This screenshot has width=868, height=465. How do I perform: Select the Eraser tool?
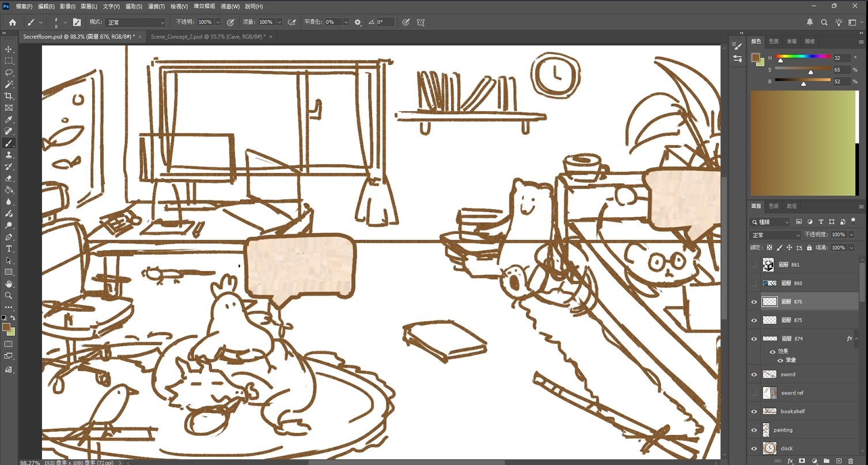[x=9, y=178]
